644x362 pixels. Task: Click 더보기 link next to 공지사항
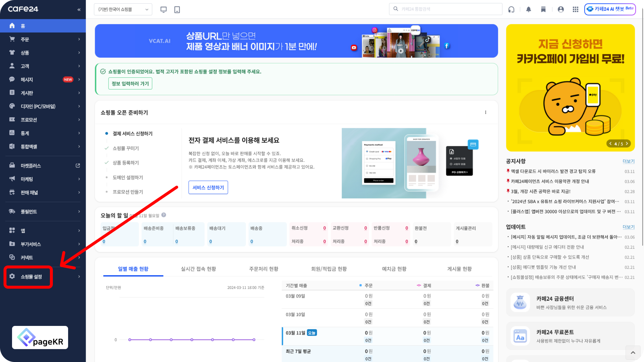pyautogui.click(x=628, y=161)
